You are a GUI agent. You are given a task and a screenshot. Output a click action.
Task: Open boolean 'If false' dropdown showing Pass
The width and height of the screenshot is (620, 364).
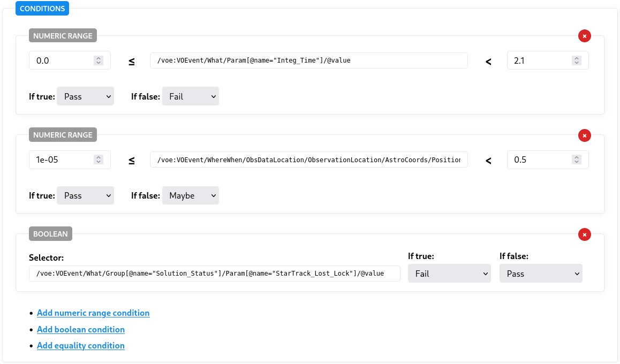(540, 274)
